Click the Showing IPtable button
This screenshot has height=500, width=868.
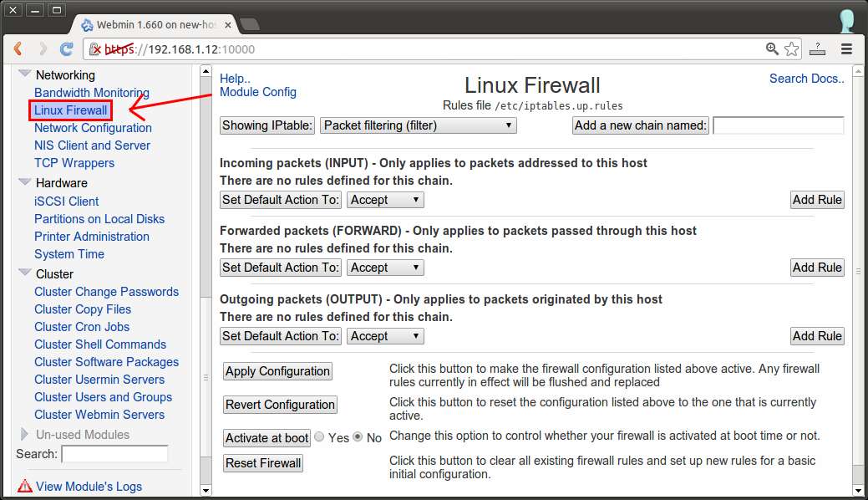(x=267, y=125)
